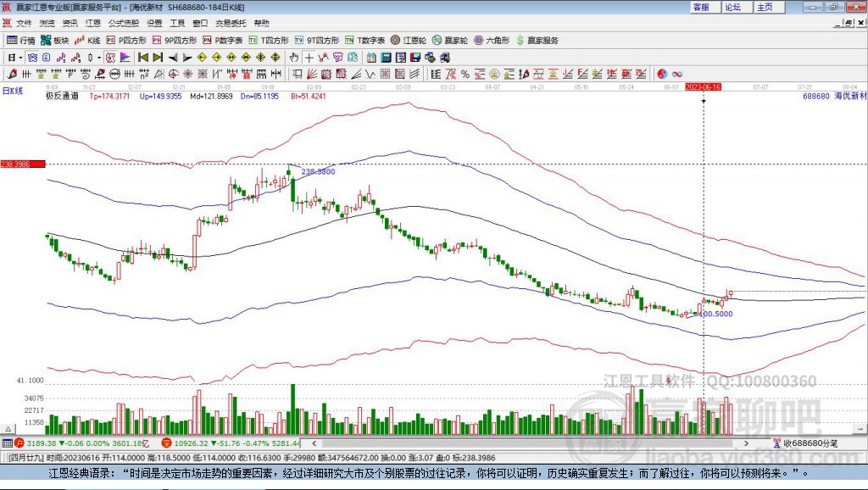Open the 文件 menu
This screenshot has height=490, width=868.
coord(24,23)
